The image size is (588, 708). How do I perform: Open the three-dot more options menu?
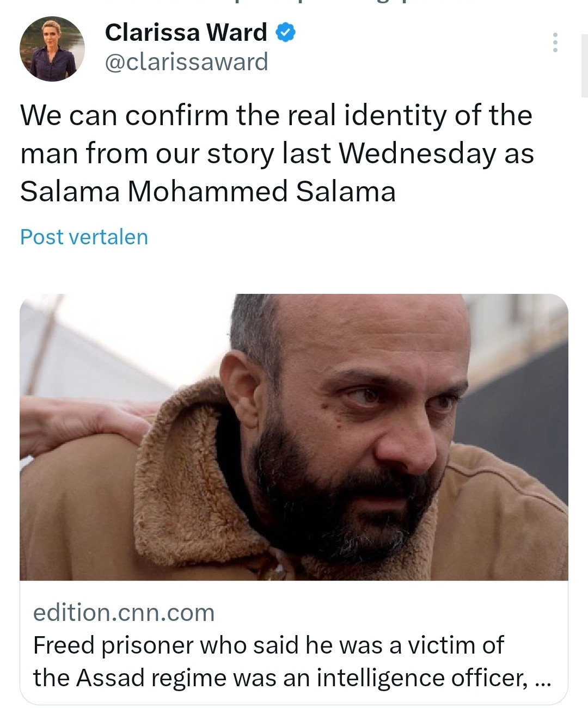555,42
